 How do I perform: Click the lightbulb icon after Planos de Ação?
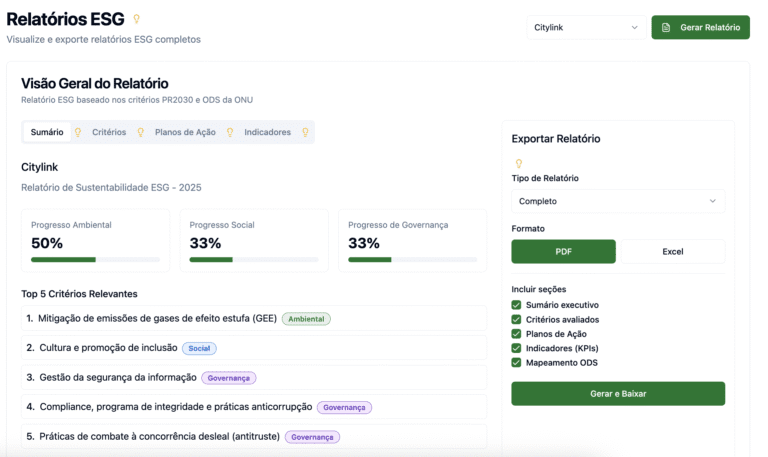(x=229, y=132)
